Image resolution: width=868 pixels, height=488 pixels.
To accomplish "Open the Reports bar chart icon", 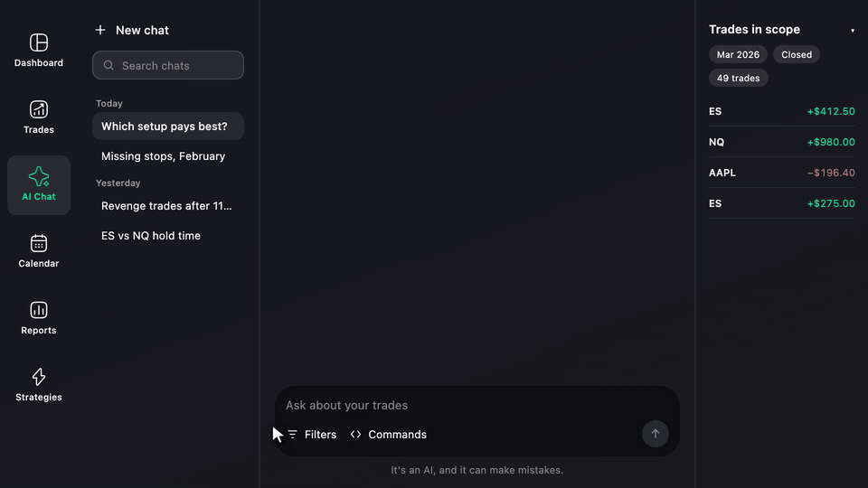I will coord(39,310).
